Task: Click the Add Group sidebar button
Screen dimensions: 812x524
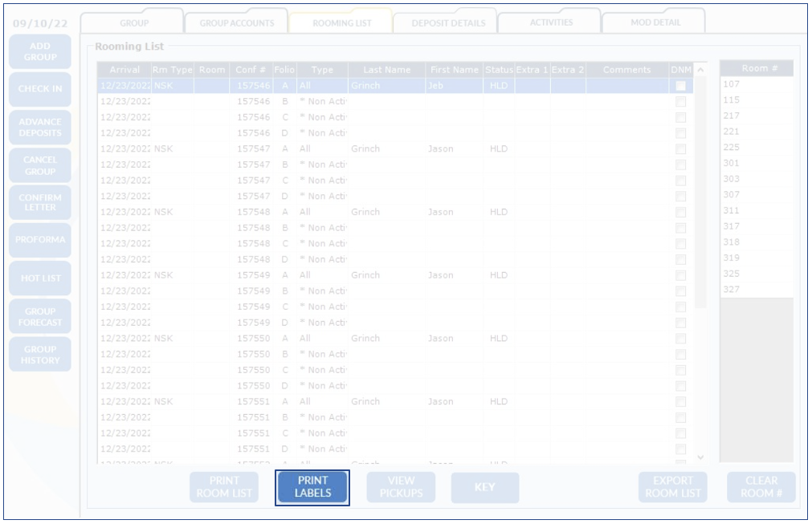Action: pyautogui.click(x=40, y=52)
